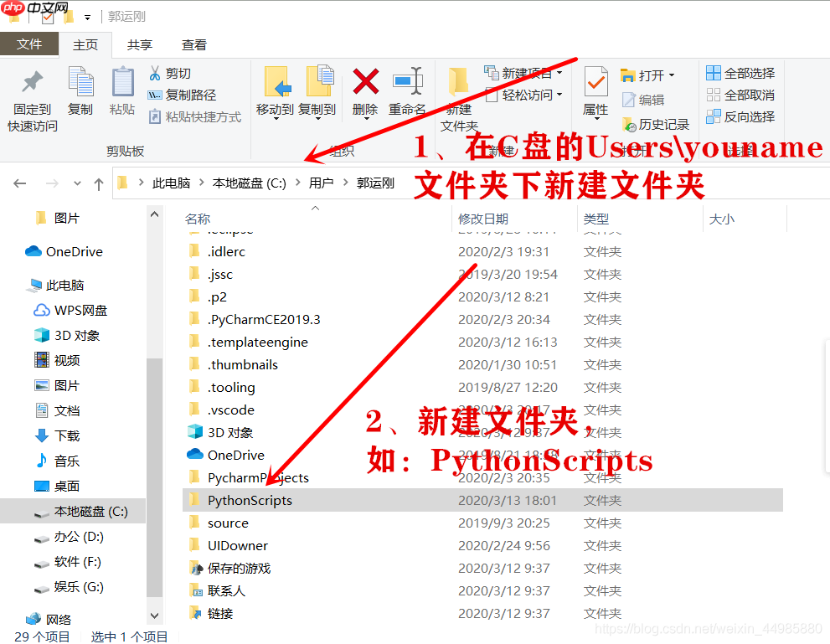The image size is (830, 644).
Task: Click the 重命名 (Rename) icon
Action: pos(408,88)
